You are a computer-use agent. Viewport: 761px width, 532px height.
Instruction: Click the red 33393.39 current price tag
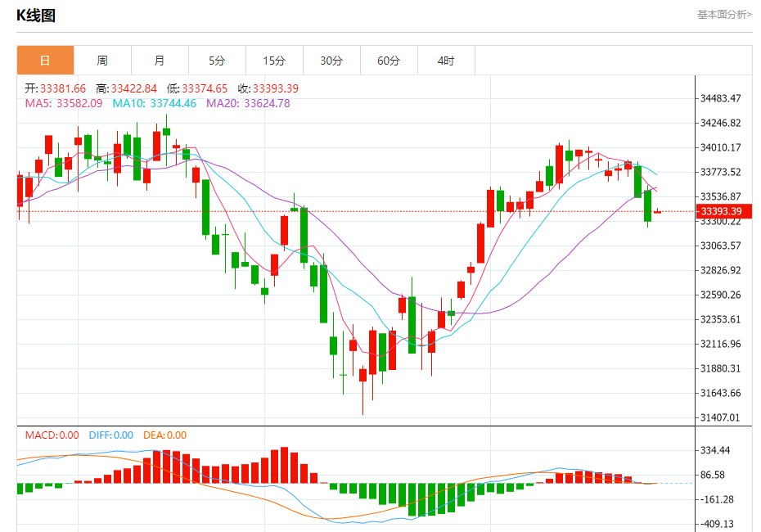(724, 211)
